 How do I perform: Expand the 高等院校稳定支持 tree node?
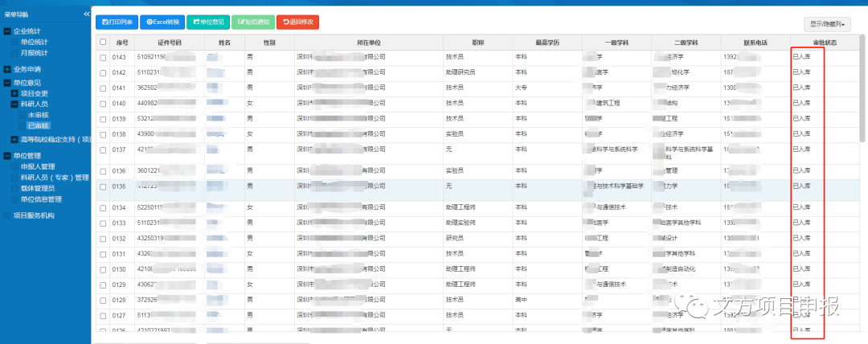[x=14, y=140]
